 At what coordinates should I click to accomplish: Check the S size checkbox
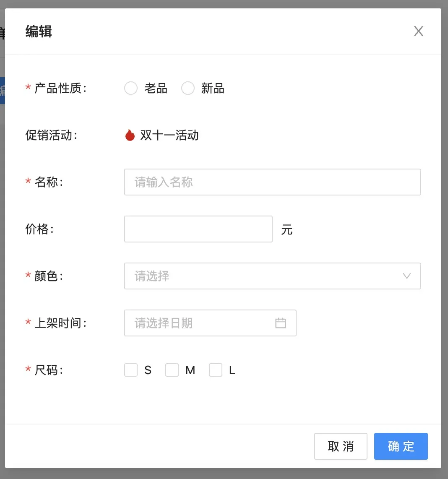(131, 370)
